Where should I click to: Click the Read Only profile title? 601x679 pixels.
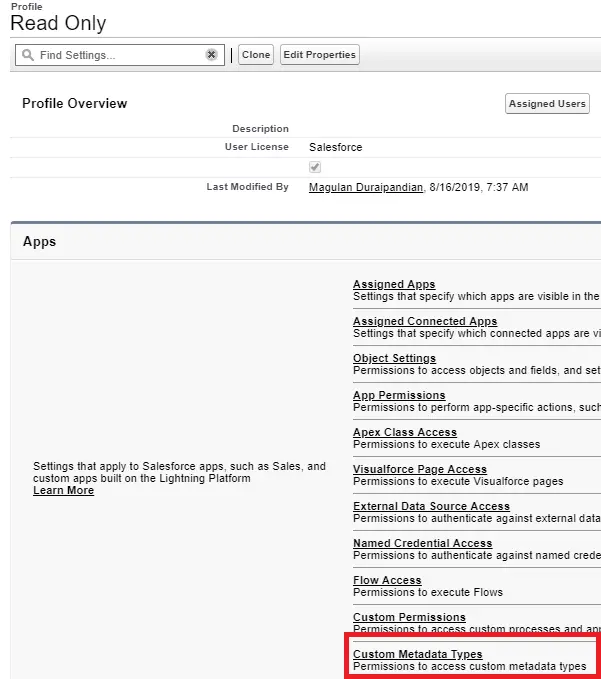tap(58, 23)
